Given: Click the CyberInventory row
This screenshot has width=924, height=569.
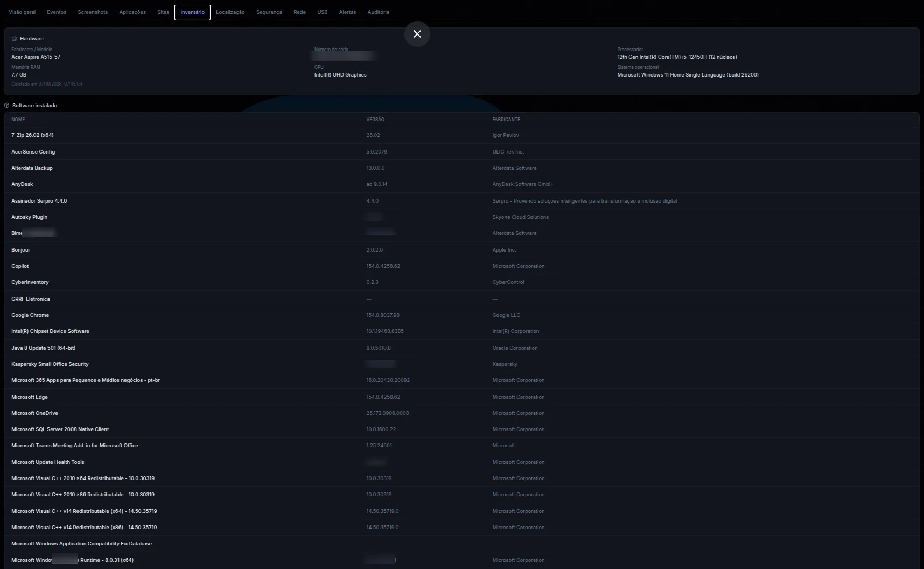Looking at the screenshot, I should [x=461, y=282].
